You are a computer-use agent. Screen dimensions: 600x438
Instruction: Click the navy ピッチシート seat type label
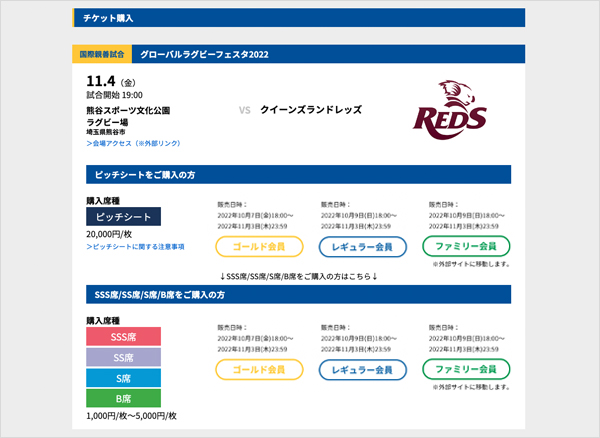click(123, 217)
